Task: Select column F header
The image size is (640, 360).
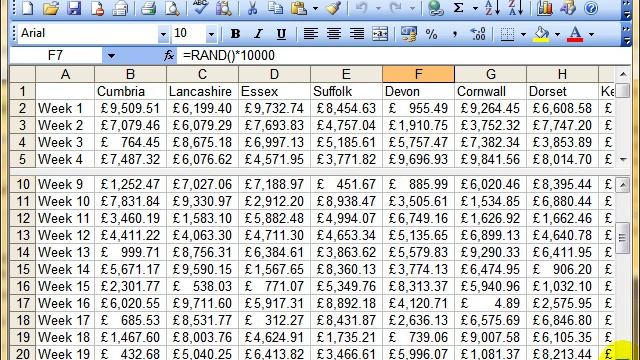Action: click(x=418, y=74)
